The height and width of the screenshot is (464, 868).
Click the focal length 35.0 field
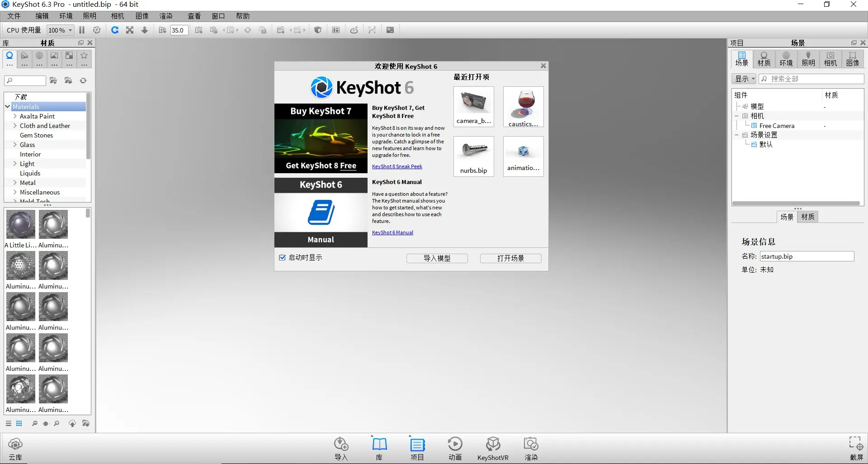(179, 30)
